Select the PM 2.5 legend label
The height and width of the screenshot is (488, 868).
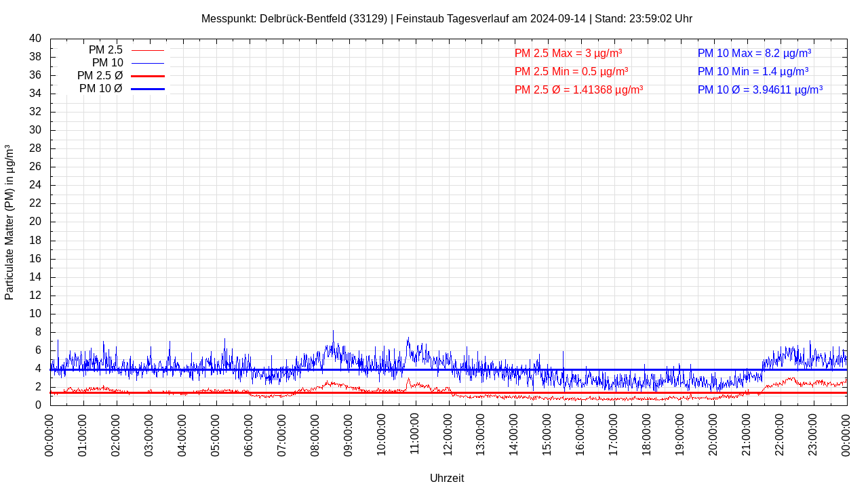(x=105, y=50)
